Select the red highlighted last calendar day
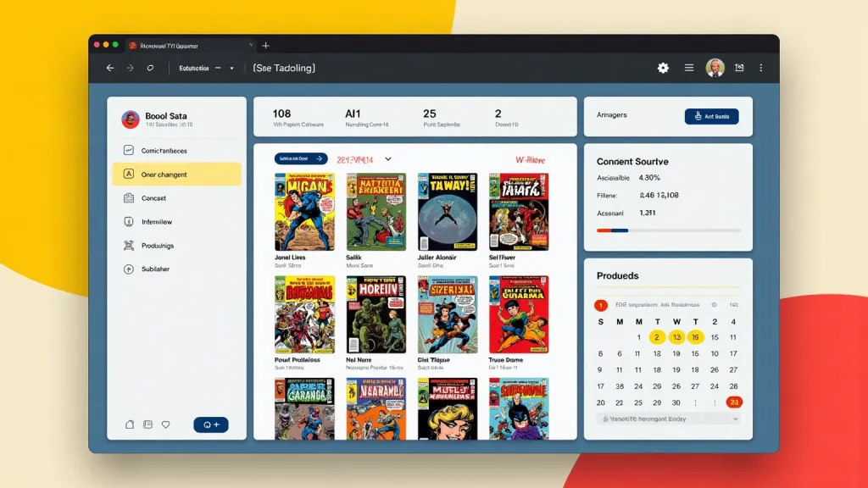868x488 pixels. [734, 402]
